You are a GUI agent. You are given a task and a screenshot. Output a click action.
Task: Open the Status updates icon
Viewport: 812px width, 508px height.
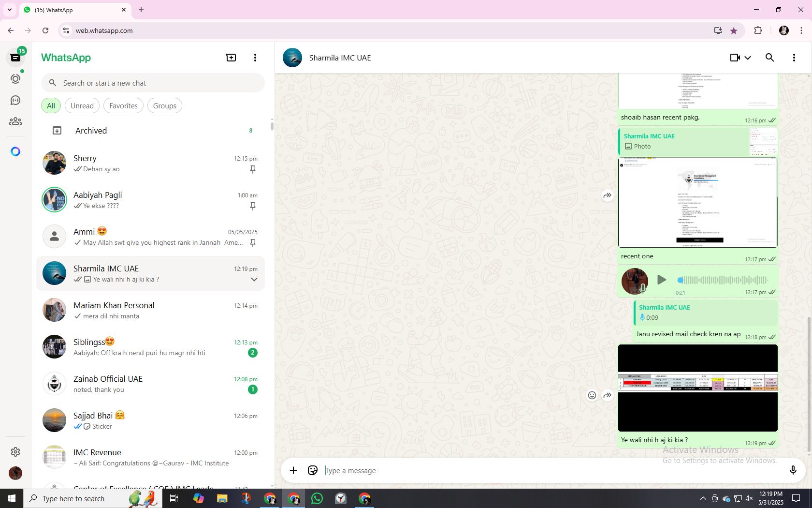[15, 79]
